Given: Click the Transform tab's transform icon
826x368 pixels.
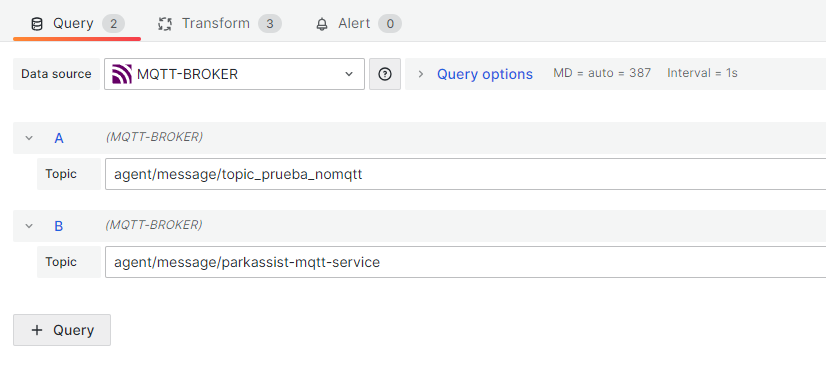Looking at the screenshot, I should tap(165, 24).
